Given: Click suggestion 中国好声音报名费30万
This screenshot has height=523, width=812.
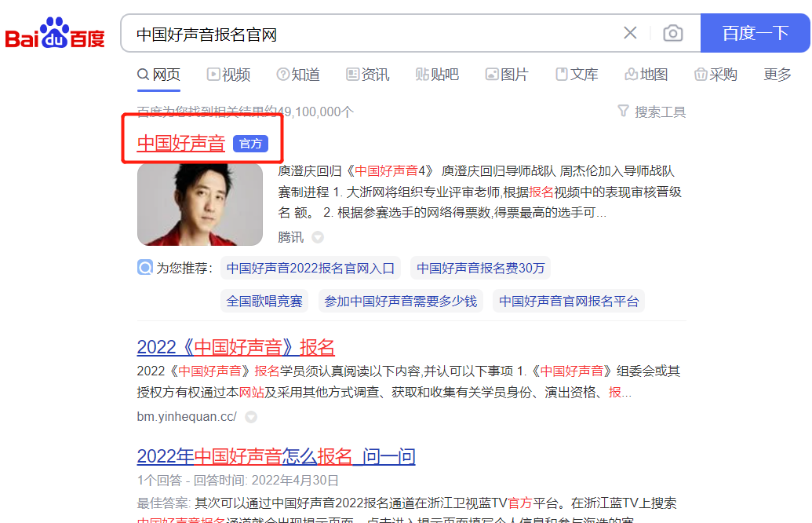Looking at the screenshot, I should 480,268.
